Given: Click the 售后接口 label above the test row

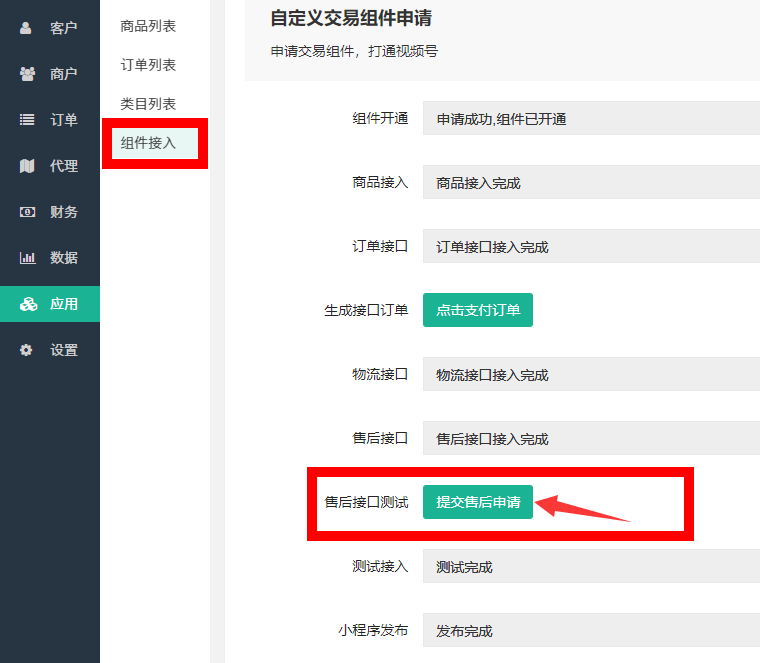Looking at the screenshot, I should (380, 438).
